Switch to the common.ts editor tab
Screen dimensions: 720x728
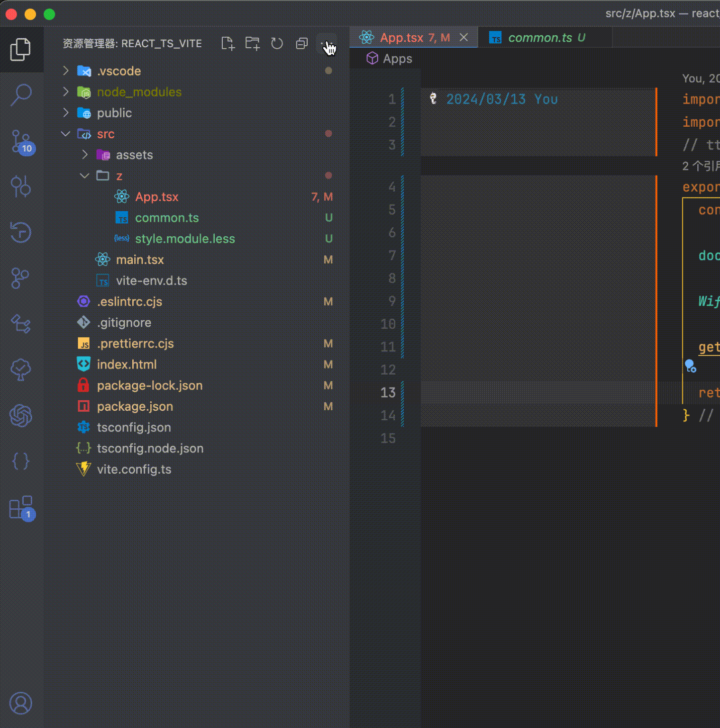[546, 38]
